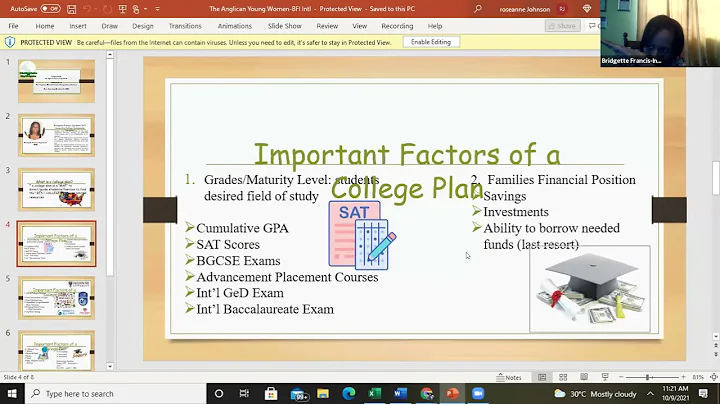Open Touch/Mouse mode dropdown arrow
This screenshot has height=404, width=720.
click(x=145, y=9)
